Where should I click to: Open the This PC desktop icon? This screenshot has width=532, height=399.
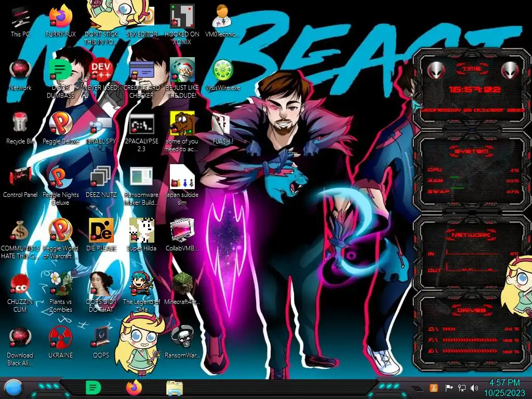click(x=20, y=21)
